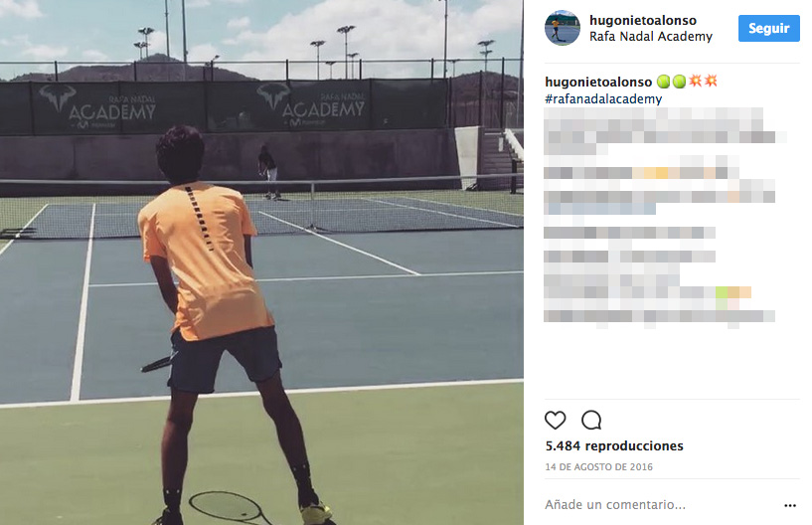Open the #rafanadalacademy hashtag
The height and width of the screenshot is (525, 812).
pyautogui.click(x=603, y=98)
